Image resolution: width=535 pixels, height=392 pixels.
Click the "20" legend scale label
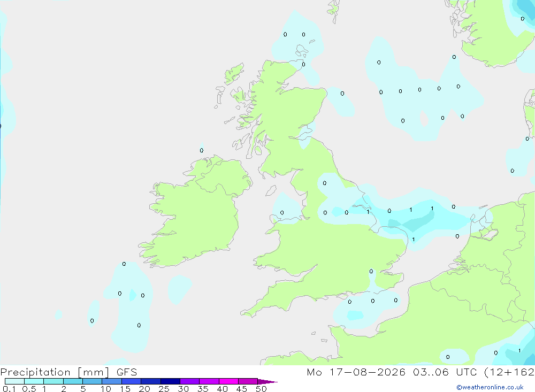[144, 389]
